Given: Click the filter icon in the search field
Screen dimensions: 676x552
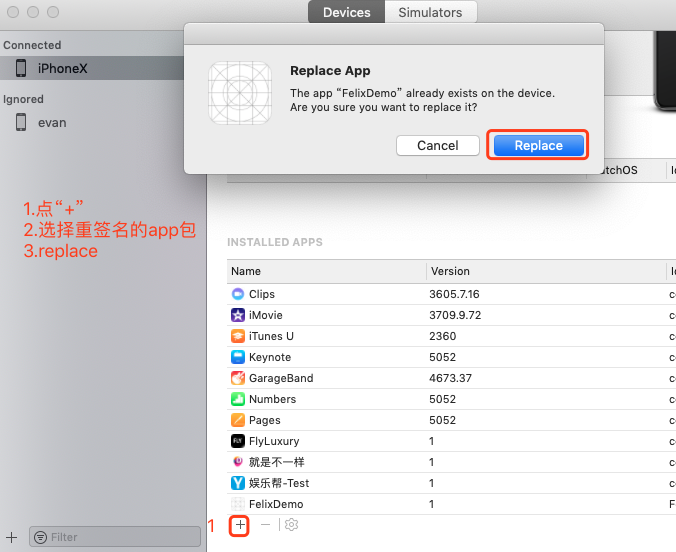Looking at the screenshot, I should (41, 537).
